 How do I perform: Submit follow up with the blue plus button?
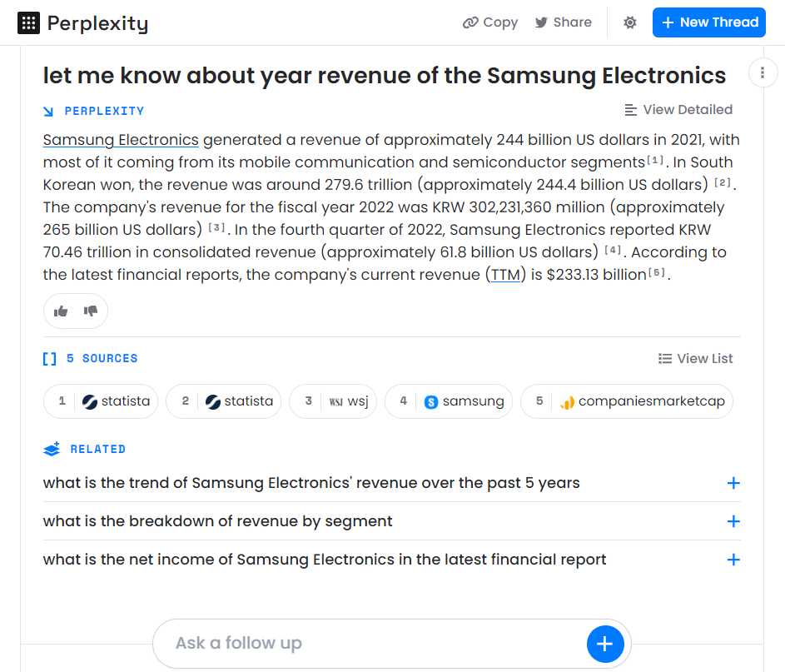605,644
